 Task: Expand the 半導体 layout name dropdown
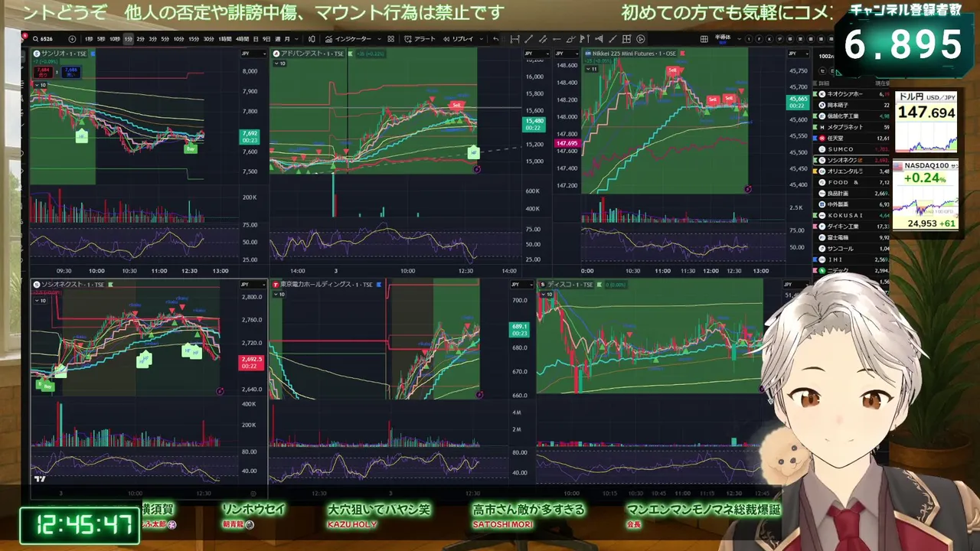click(x=740, y=39)
